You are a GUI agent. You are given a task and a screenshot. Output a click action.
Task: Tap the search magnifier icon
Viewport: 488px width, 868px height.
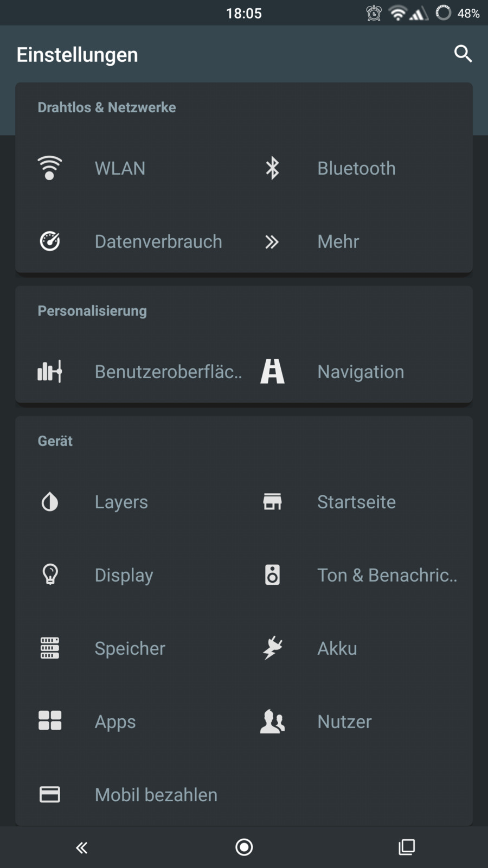pos(463,54)
